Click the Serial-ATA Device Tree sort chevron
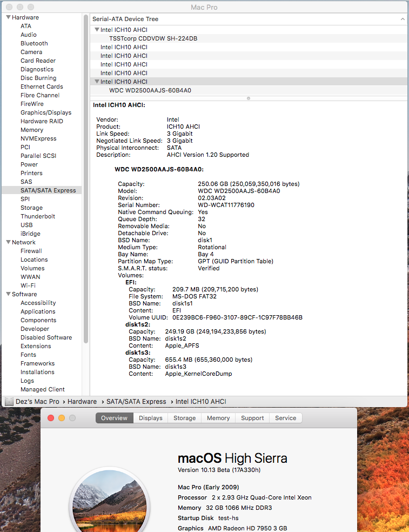The width and height of the screenshot is (409, 532). [403, 19]
